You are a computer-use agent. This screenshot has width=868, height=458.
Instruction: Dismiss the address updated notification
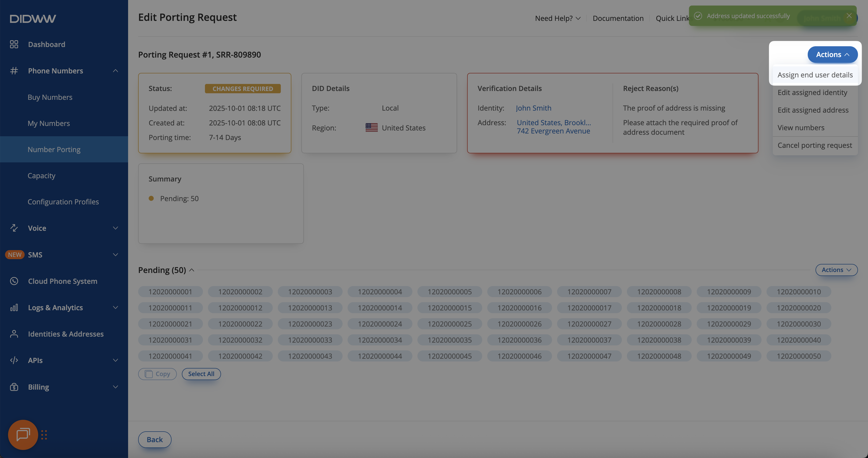[x=849, y=16]
